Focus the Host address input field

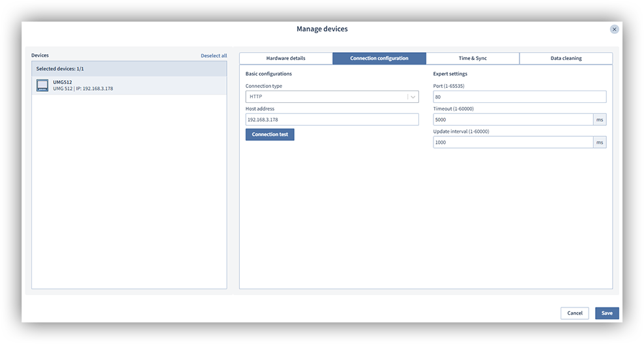(x=332, y=120)
